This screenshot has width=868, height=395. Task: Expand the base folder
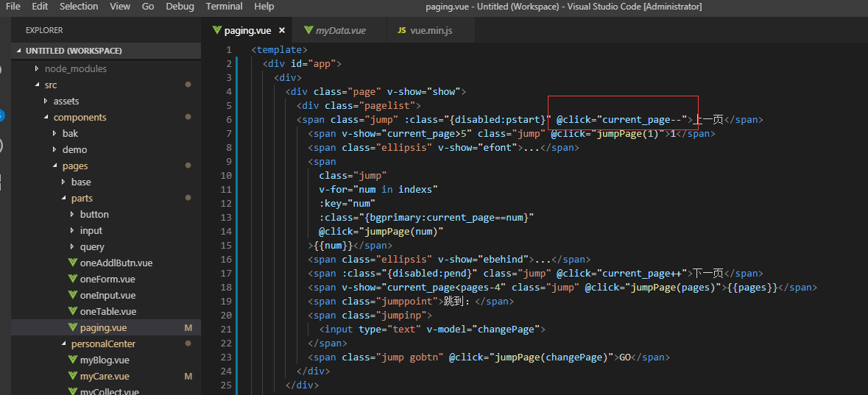(x=63, y=182)
